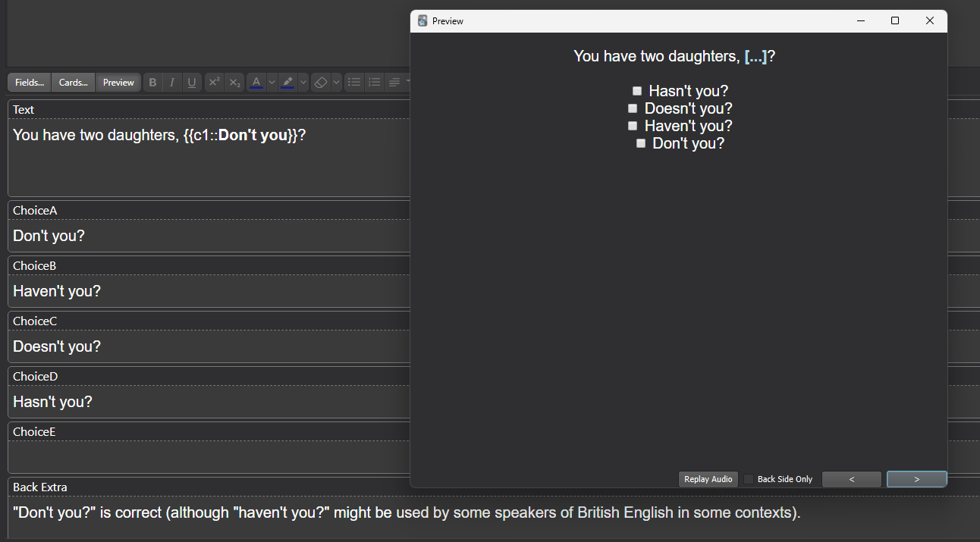Click the Replay Audio button
This screenshot has width=980, height=542.
pos(708,479)
